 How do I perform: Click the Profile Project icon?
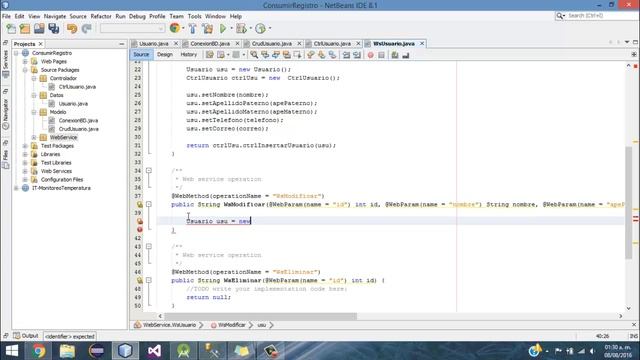click(x=260, y=29)
